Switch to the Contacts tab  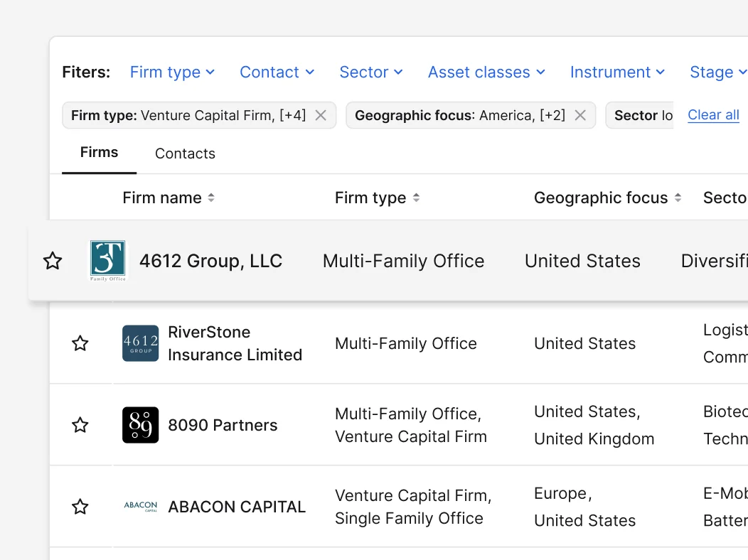click(x=185, y=154)
